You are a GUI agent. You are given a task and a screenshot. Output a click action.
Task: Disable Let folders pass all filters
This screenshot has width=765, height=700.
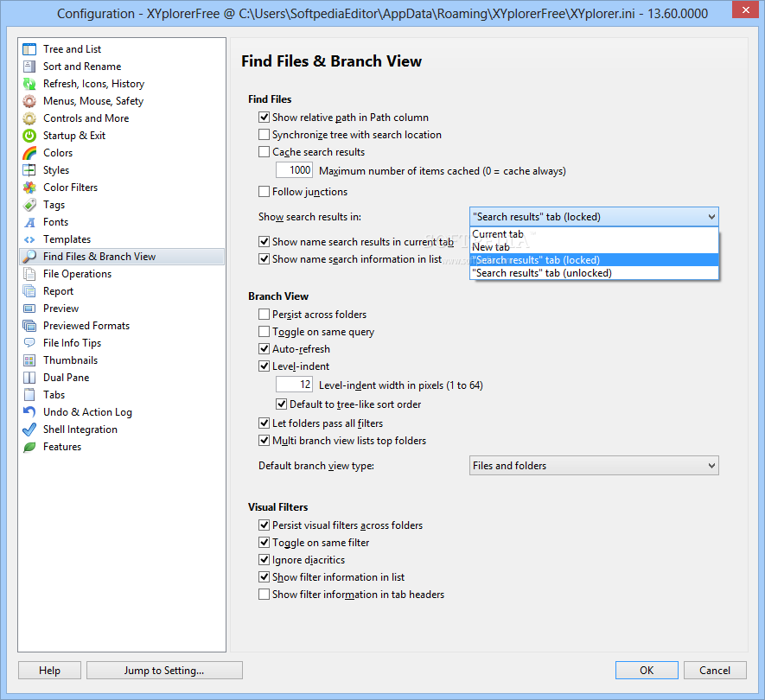(x=264, y=423)
